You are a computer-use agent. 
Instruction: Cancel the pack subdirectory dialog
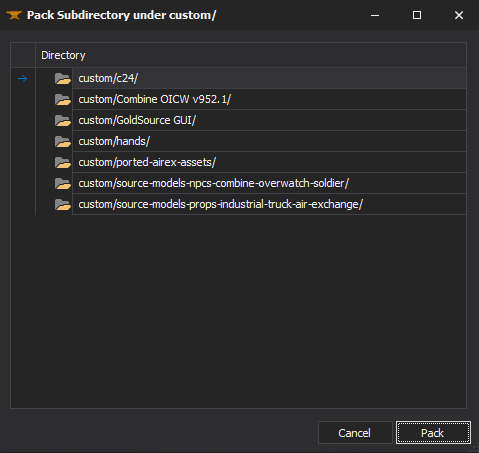pos(355,433)
